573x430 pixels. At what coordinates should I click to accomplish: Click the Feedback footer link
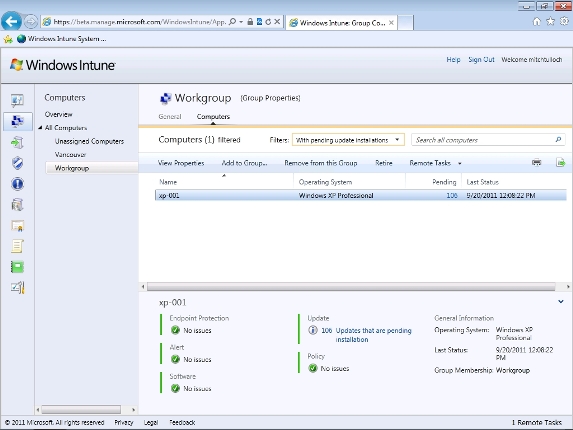pyautogui.click(x=182, y=422)
